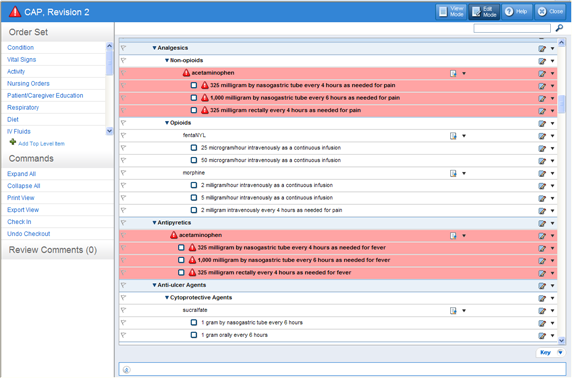Screen dimensions: 572x378
Task: Switch to Edit Mode
Action: 484,12
